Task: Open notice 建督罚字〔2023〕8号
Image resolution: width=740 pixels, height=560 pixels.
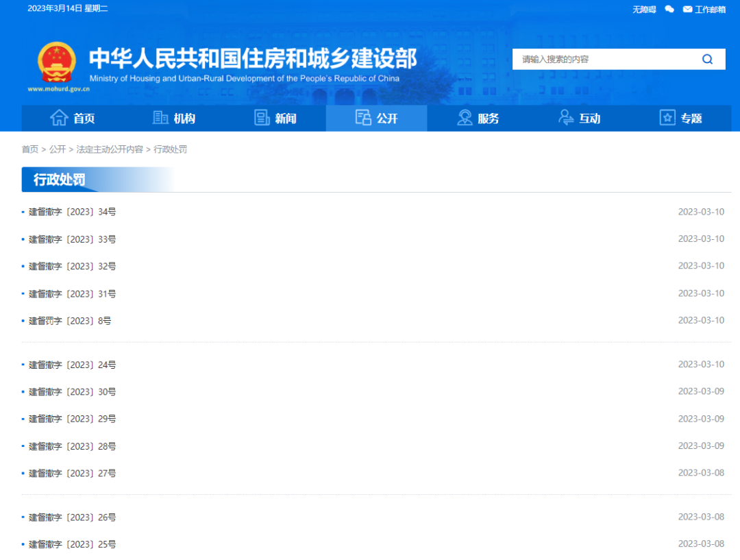Action: point(70,321)
